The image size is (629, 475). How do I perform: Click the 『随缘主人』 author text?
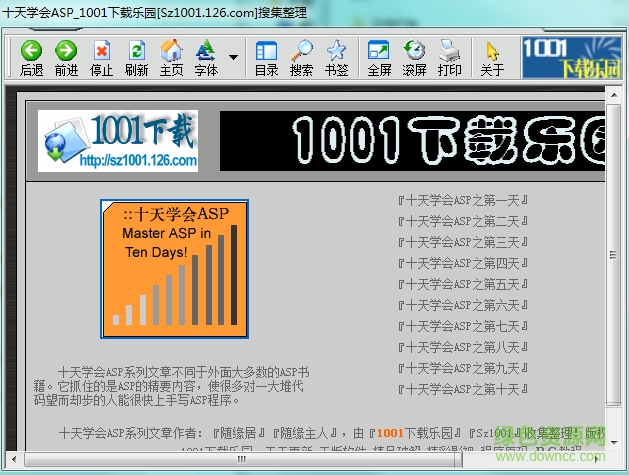pos(304,433)
